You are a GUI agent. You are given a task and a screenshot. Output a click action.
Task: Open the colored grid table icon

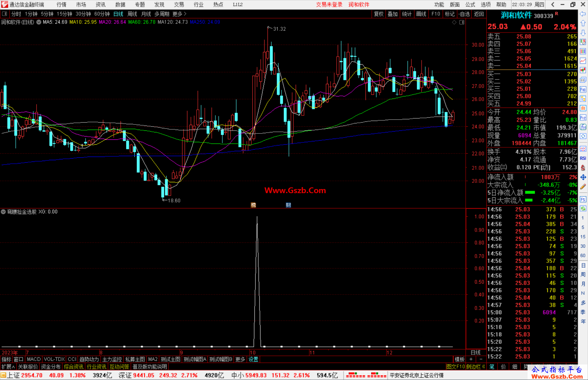[x=583, y=51]
